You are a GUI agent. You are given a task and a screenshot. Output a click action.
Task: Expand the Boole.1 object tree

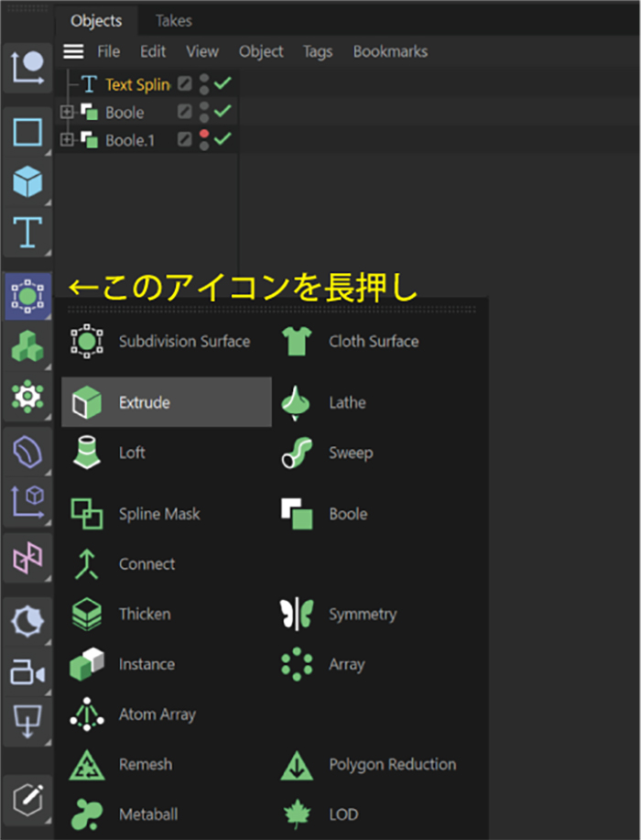tap(67, 139)
